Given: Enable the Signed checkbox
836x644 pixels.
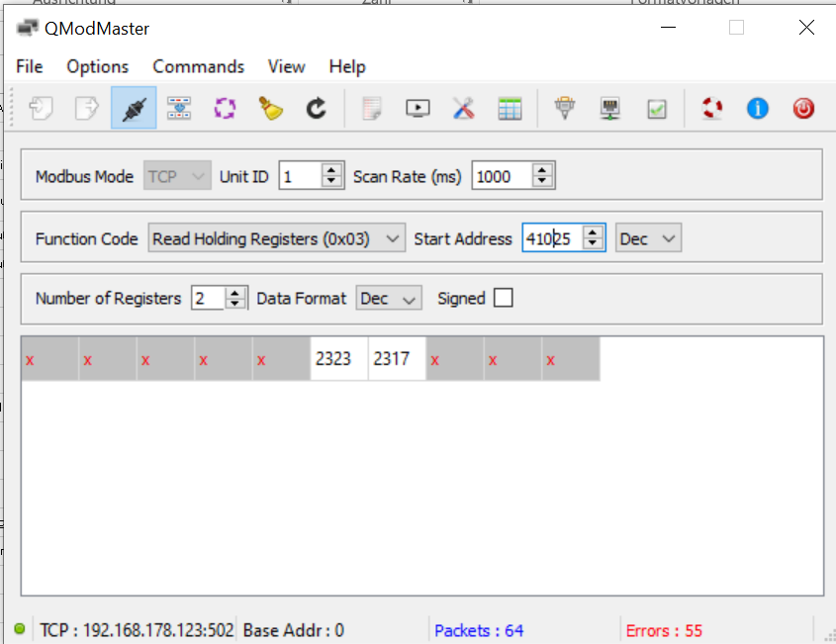Looking at the screenshot, I should [x=504, y=298].
